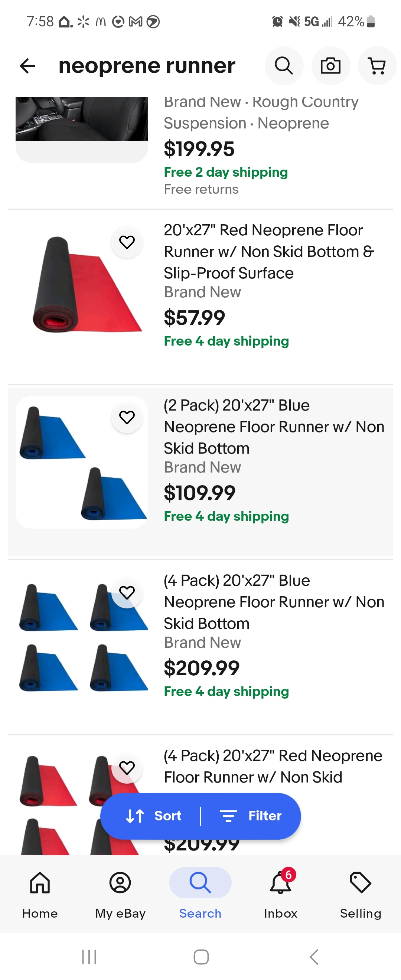Open camera image search

click(x=330, y=66)
